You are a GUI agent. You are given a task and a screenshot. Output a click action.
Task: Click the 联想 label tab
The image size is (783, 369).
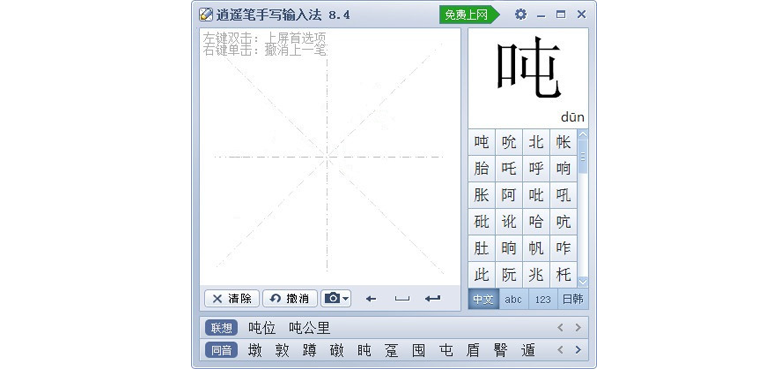(221, 328)
